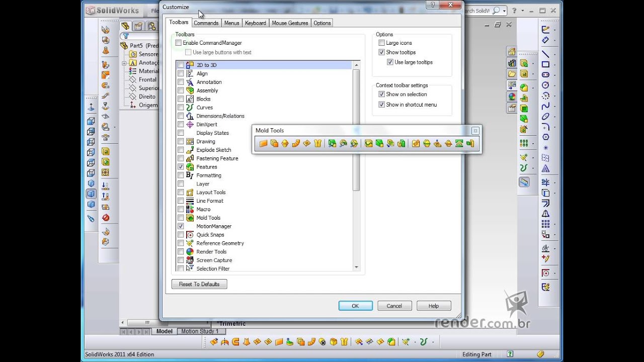Pick the Spline sketch tool

(x=545, y=106)
